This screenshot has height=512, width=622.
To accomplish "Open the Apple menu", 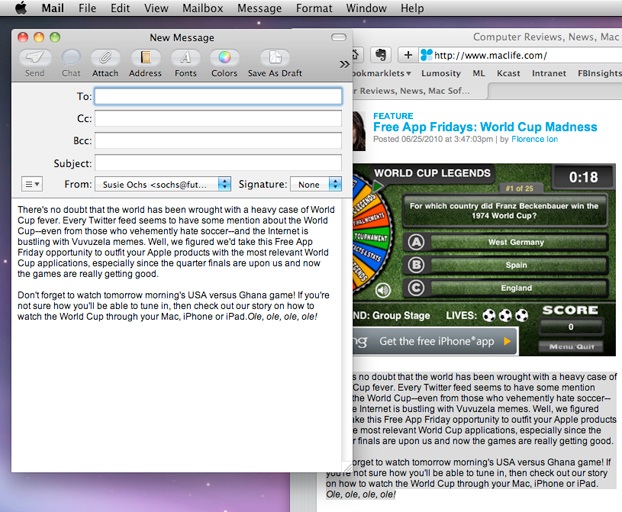I will click(21, 8).
